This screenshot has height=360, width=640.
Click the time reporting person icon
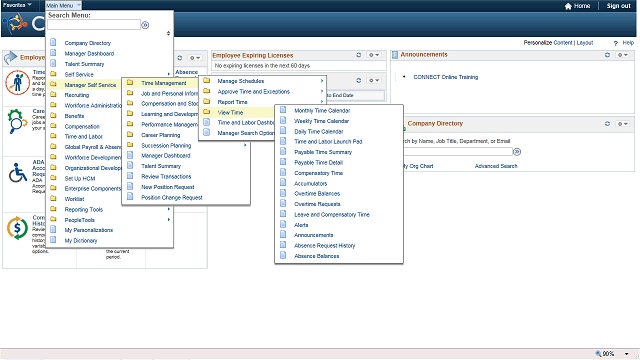(x=17, y=82)
